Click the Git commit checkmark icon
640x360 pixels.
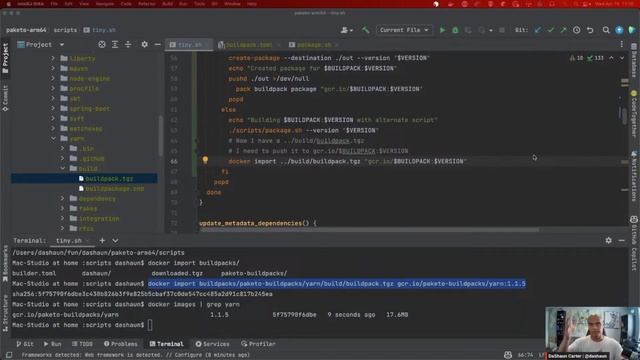(551, 30)
